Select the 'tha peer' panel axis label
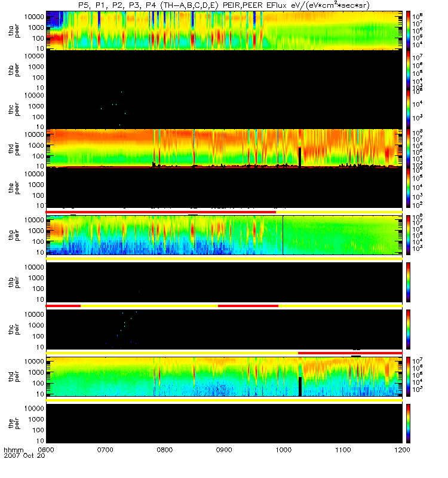The width and height of the screenshot is (448, 478). point(14,31)
